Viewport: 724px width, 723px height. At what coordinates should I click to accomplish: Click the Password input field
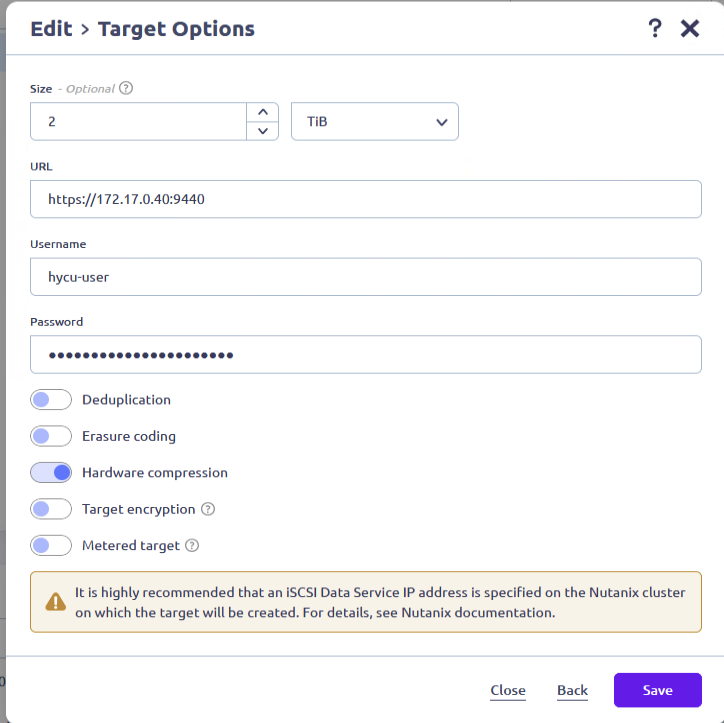tap(366, 355)
